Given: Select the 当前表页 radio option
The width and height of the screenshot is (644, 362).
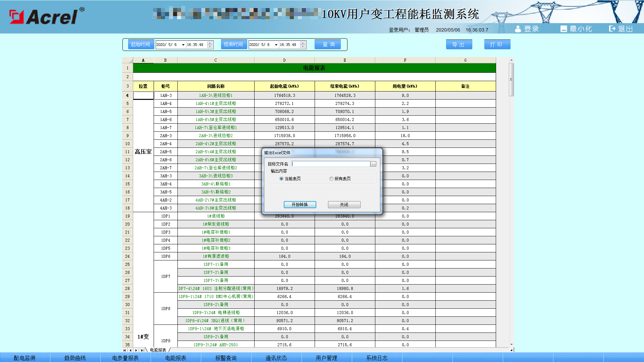Looking at the screenshot, I should (281, 179).
